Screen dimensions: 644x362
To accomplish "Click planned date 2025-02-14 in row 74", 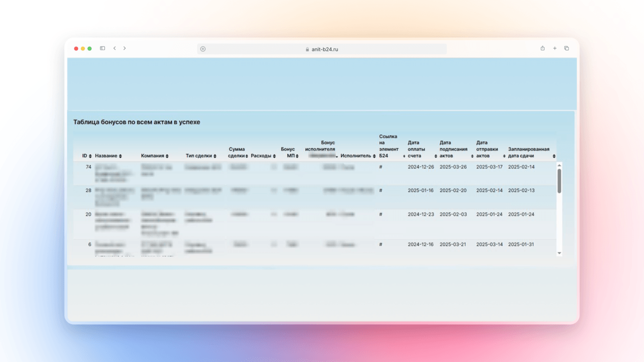I will point(521,167).
